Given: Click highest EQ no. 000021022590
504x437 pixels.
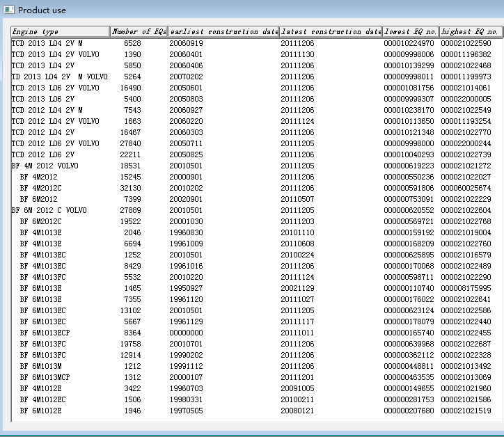Looking at the screenshot, I should 466,43.
